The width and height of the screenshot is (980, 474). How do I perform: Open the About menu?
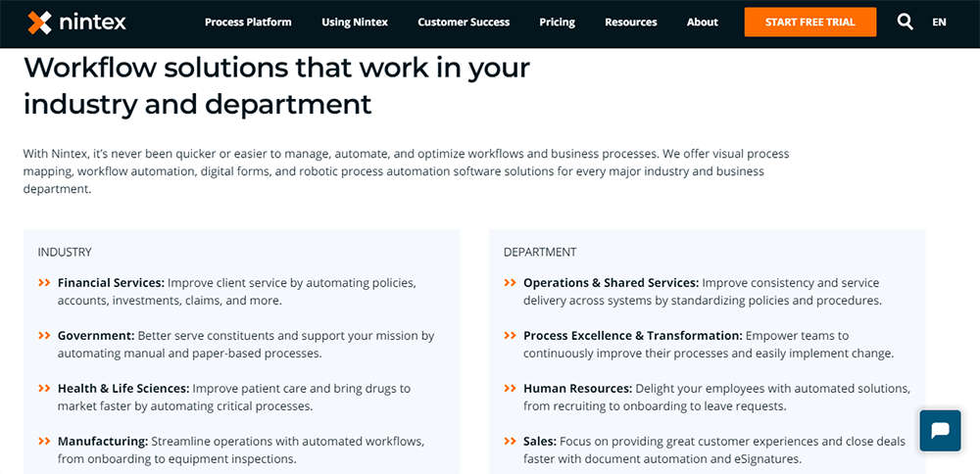[x=703, y=22]
